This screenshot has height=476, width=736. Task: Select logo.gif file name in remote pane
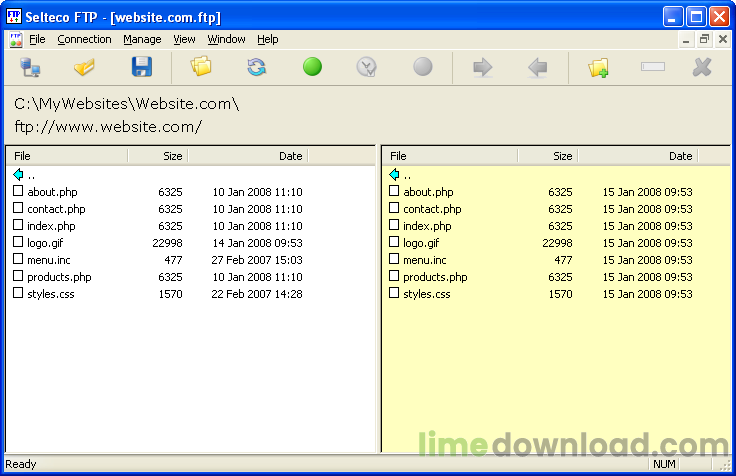click(421, 243)
